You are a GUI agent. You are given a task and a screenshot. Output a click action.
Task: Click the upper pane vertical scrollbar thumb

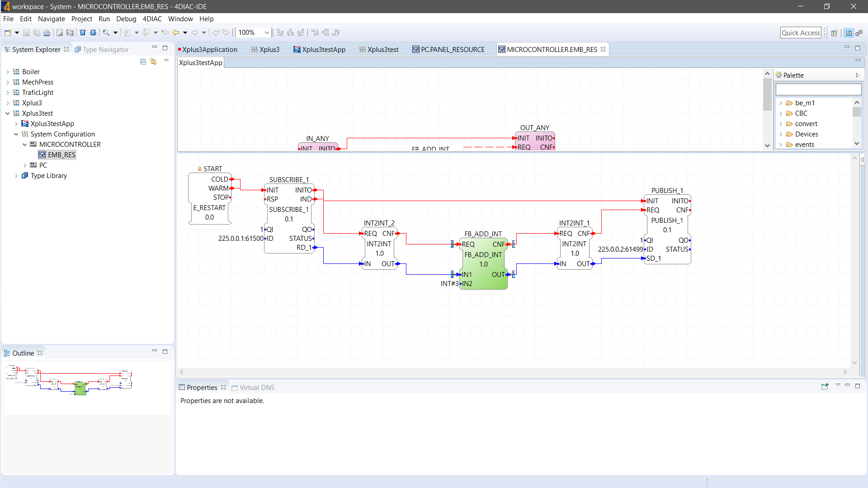(767, 94)
